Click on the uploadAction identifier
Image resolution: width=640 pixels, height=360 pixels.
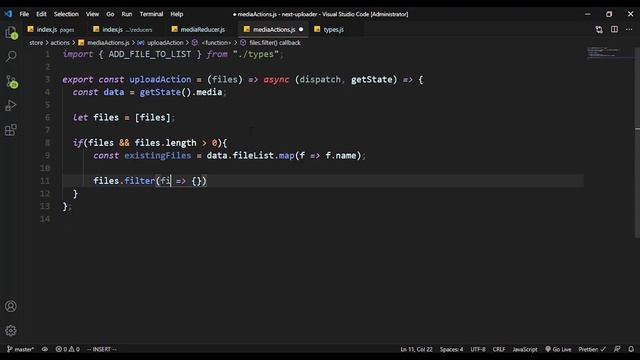[x=160, y=80]
